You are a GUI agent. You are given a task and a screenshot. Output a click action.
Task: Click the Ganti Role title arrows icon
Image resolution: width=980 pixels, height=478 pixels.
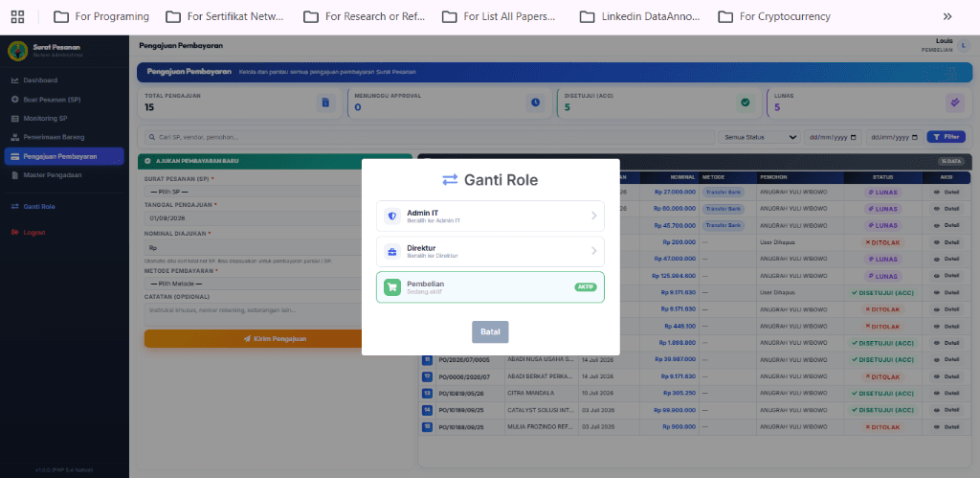click(x=450, y=180)
